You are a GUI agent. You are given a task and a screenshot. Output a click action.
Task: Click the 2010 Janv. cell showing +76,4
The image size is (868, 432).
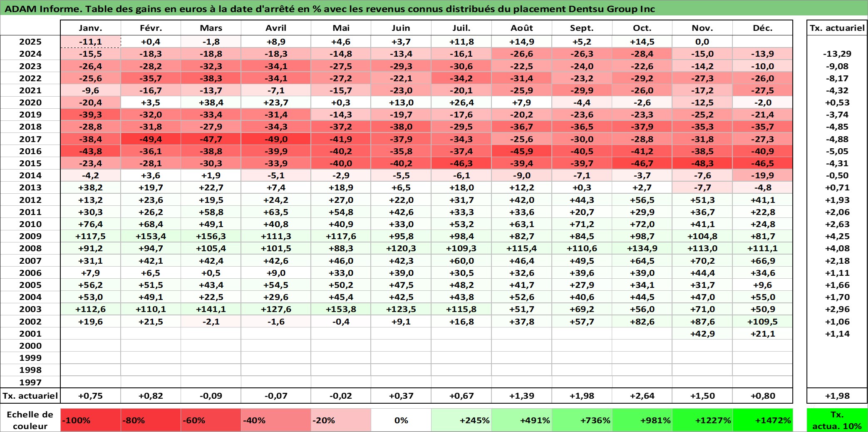[x=90, y=224]
